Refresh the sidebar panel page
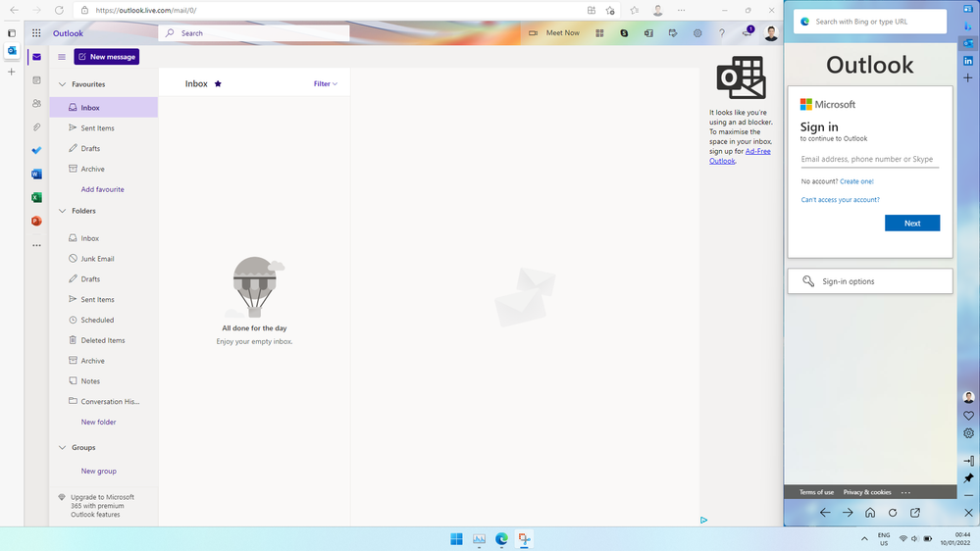 (893, 512)
